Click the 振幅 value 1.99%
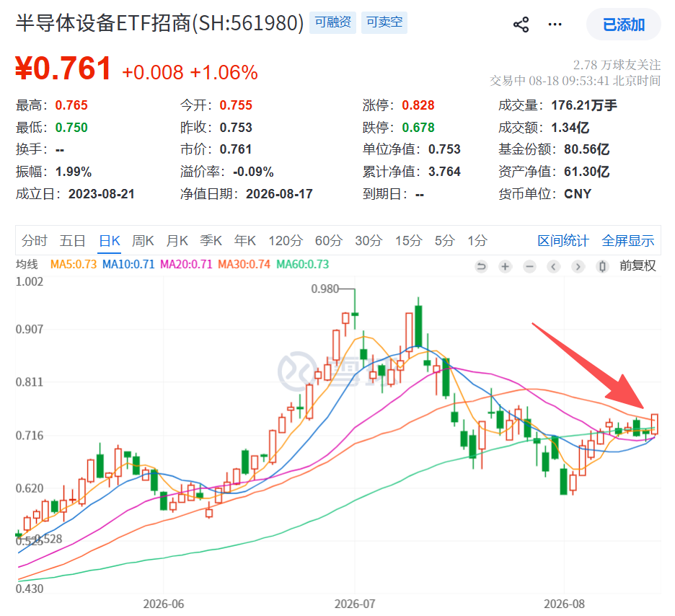This screenshot has width=675, height=616. click(x=73, y=172)
